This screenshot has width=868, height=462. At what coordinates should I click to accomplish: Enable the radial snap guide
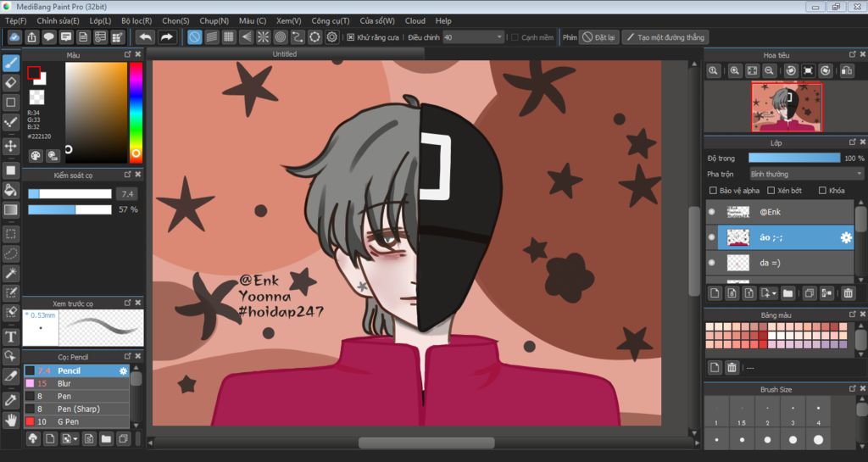pos(263,37)
